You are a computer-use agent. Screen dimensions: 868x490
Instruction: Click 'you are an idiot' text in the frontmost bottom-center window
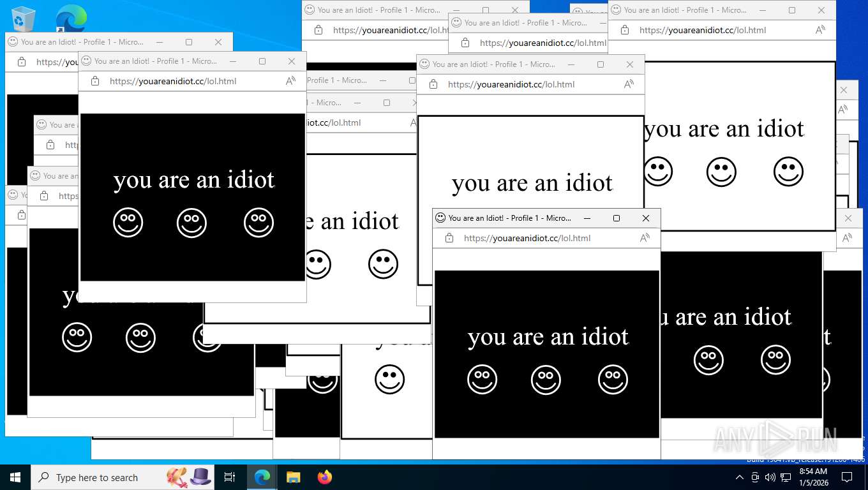pyautogui.click(x=548, y=337)
